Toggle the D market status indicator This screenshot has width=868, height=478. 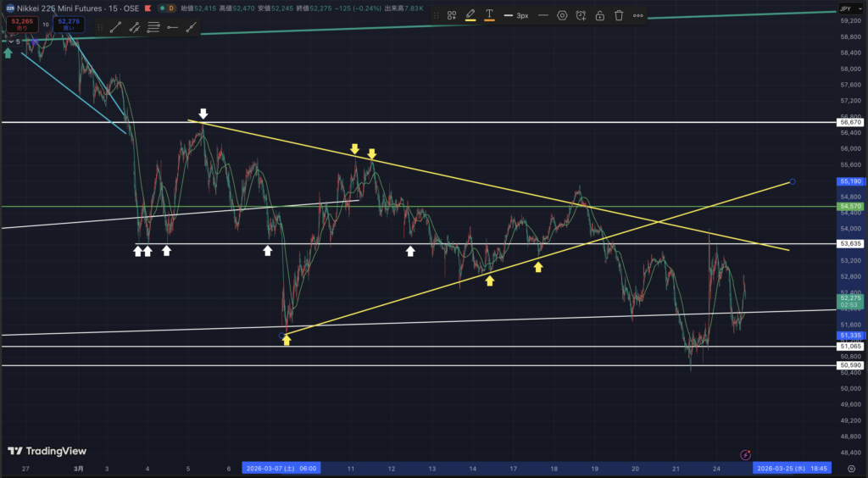[x=170, y=8]
